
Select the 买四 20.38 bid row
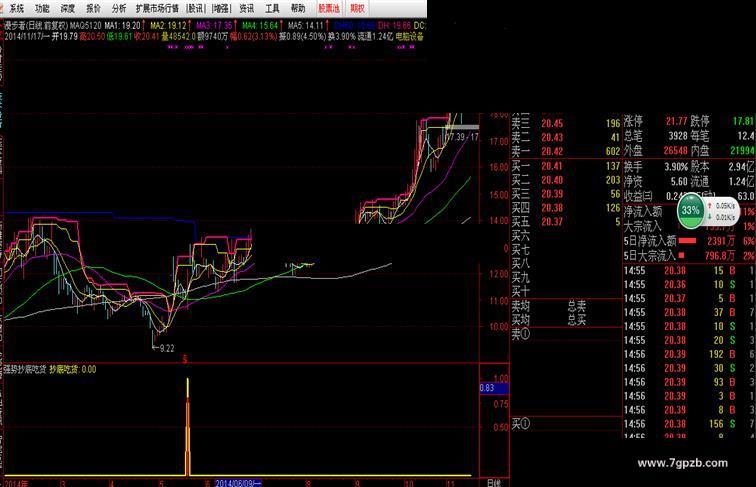tap(566, 208)
